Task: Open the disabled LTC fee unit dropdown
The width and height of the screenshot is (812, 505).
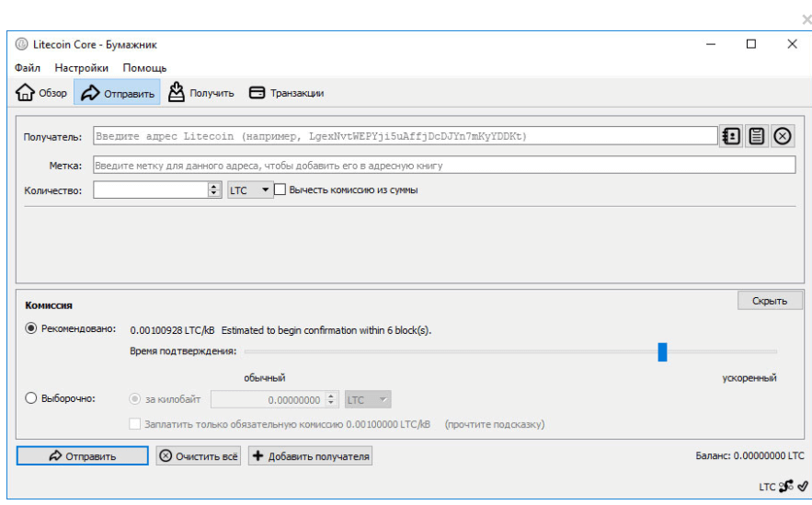Action: click(368, 400)
